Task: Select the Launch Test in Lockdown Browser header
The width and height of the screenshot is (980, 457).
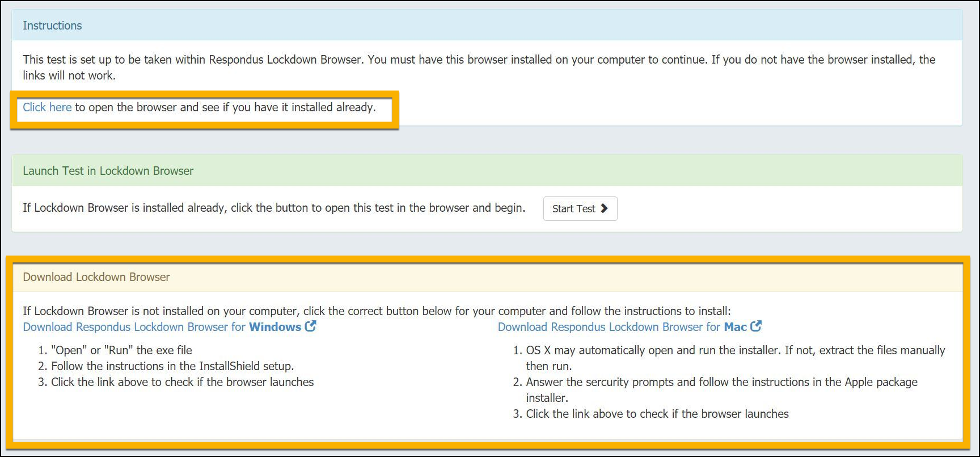Action: tap(487, 171)
